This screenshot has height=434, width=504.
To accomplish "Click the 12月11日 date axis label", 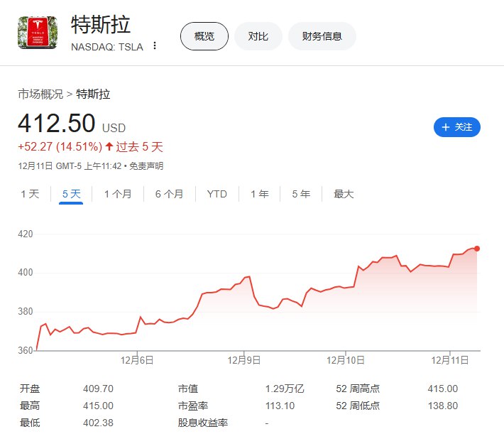I will tap(449, 360).
